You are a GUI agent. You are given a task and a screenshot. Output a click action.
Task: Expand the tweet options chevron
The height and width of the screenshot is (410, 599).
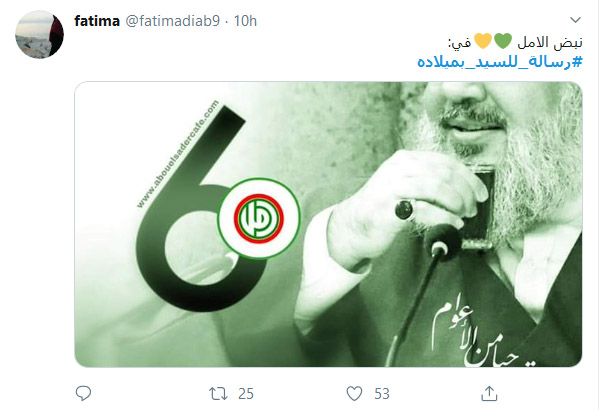[575, 19]
